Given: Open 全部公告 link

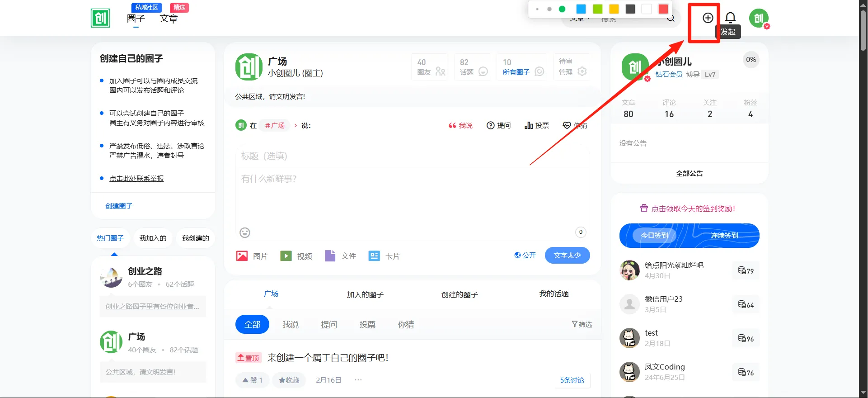Looking at the screenshot, I should pos(689,173).
